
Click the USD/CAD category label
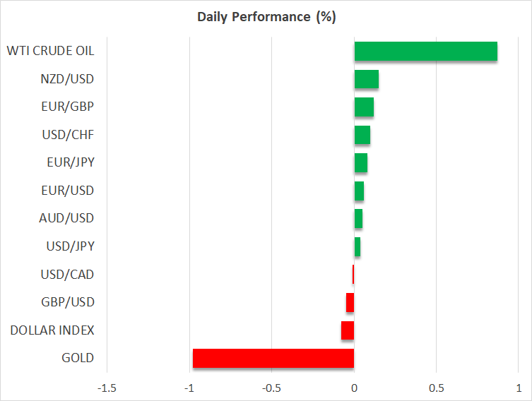coord(67,274)
